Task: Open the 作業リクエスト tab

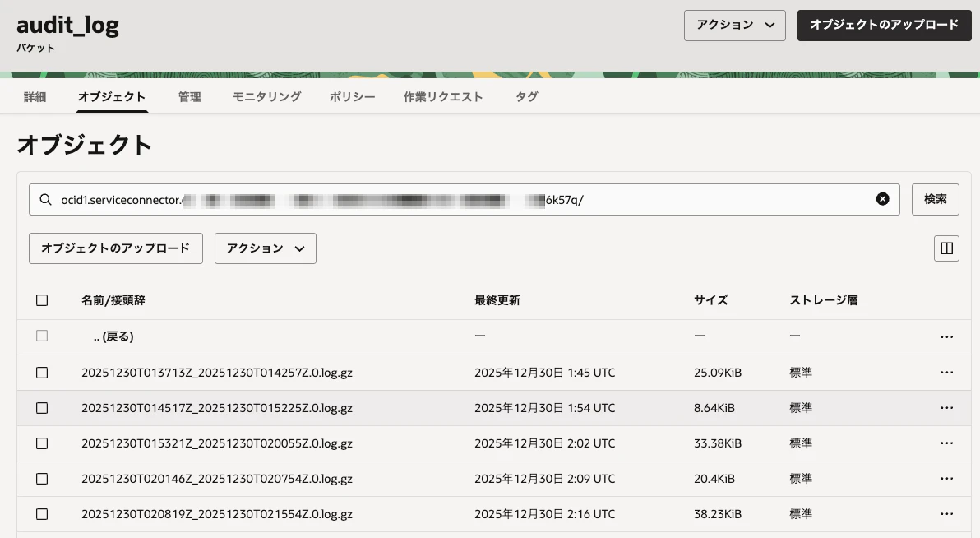Action: tap(443, 96)
